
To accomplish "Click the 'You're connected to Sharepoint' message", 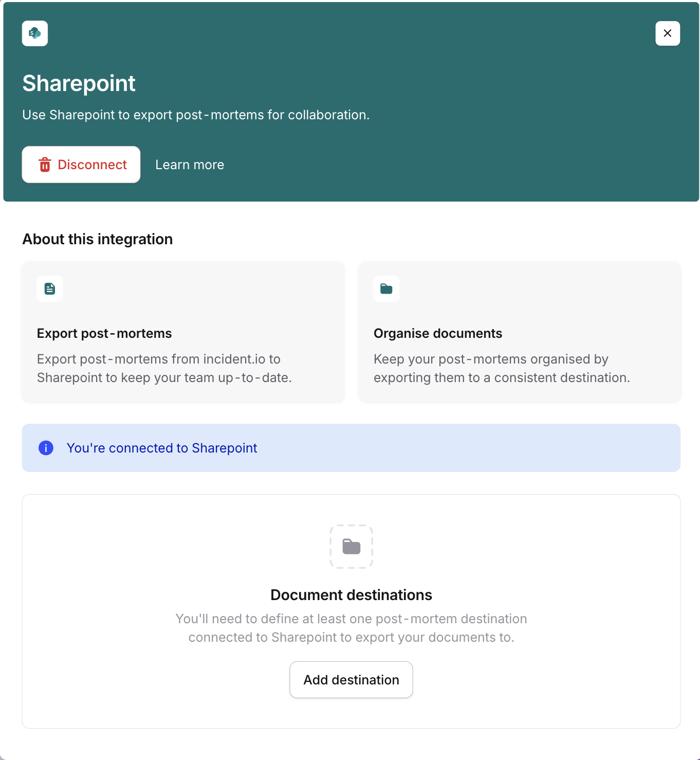I will [162, 448].
